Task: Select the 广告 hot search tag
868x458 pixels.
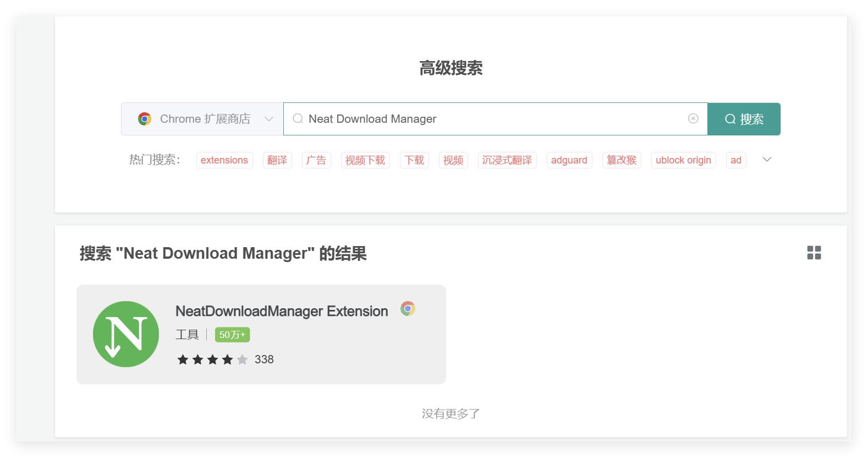Action: 316,160
